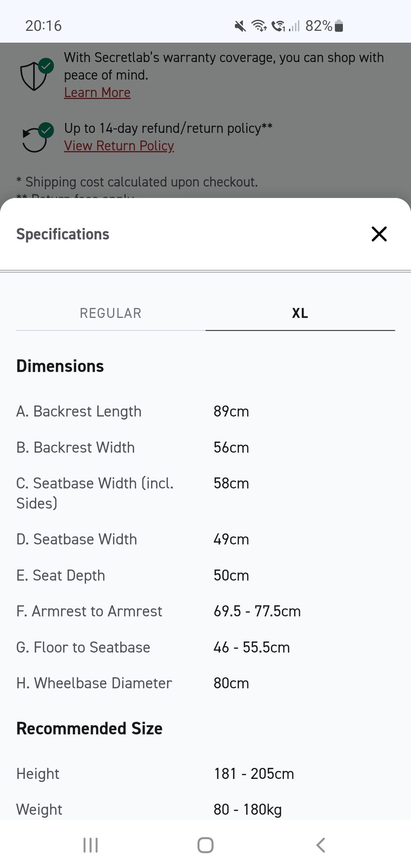Close the Specifications panel

tap(379, 234)
